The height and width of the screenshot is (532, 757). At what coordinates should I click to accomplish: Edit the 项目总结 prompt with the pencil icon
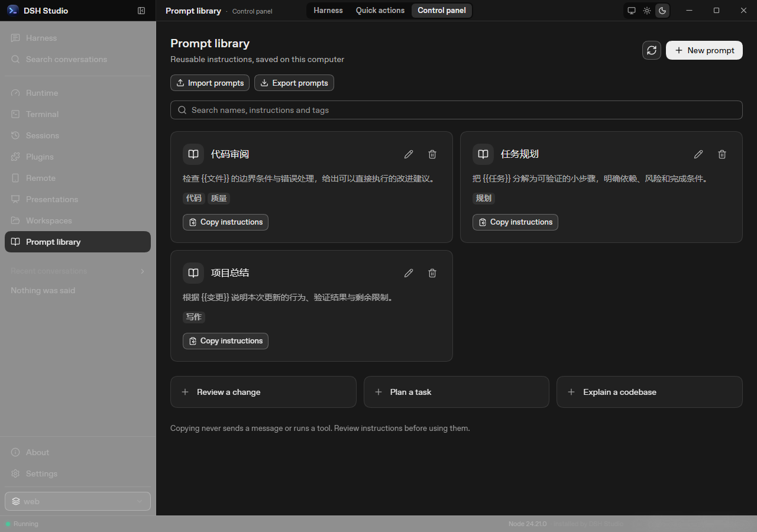(409, 273)
